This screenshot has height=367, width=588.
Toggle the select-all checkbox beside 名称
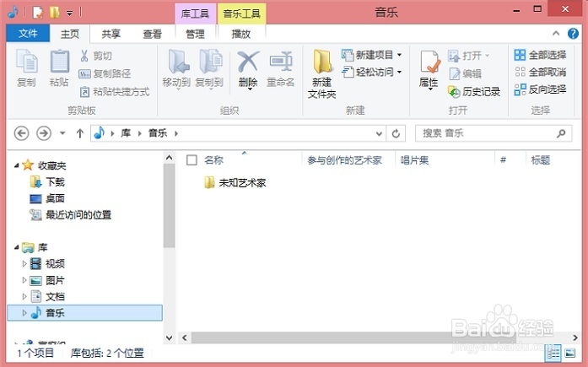coord(192,160)
